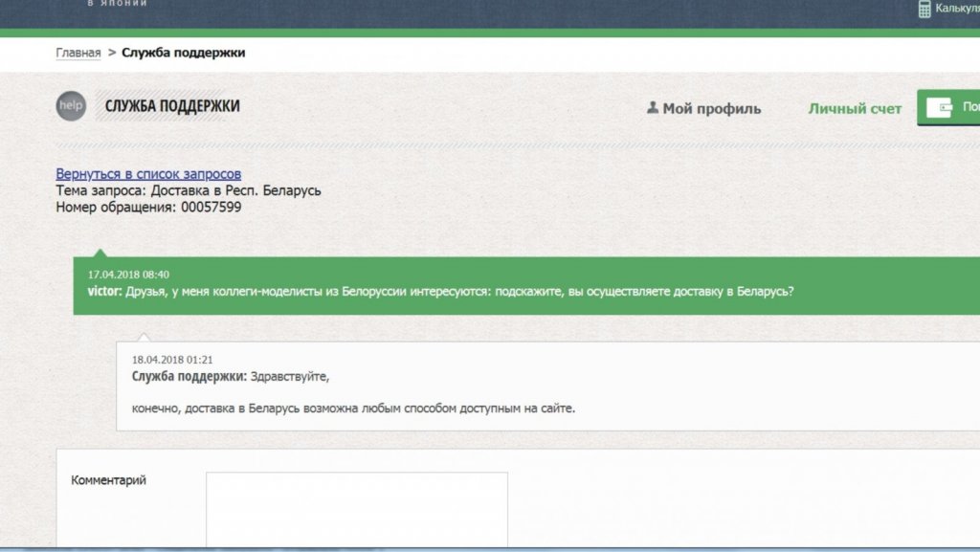980x552 pixels.
Task: Open the Калькулятор link in header
Action: [957, 9]
